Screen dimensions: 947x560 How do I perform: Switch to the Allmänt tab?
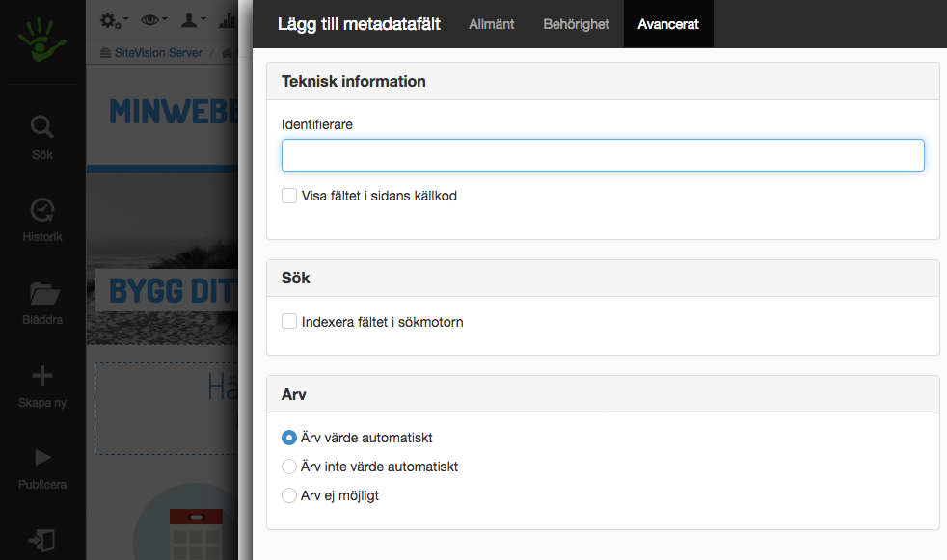click(x=492, y=24)
